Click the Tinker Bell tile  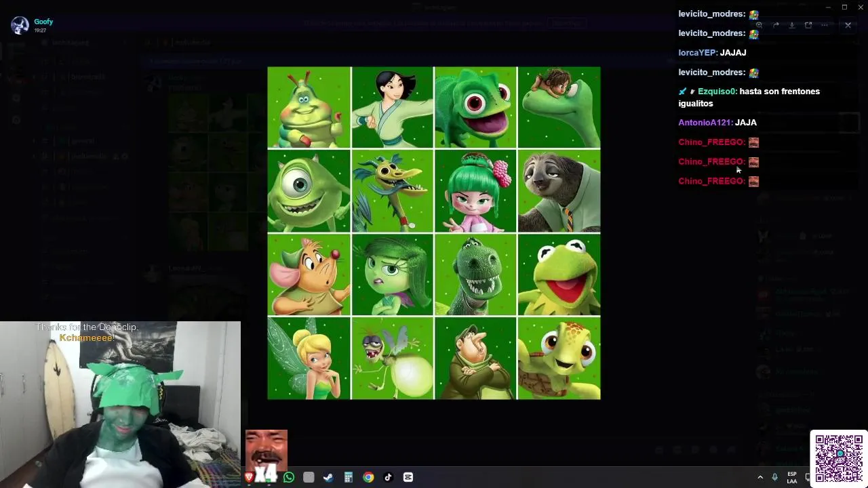coord(309,359)
